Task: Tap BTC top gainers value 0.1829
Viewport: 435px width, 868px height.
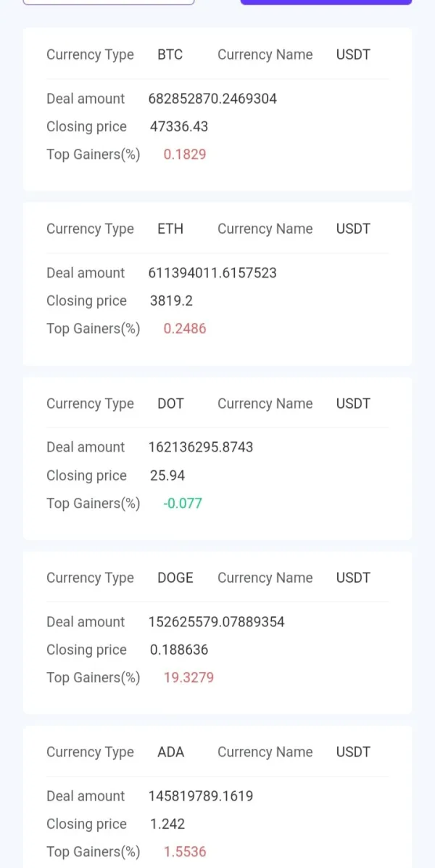Action: point(185,154)
